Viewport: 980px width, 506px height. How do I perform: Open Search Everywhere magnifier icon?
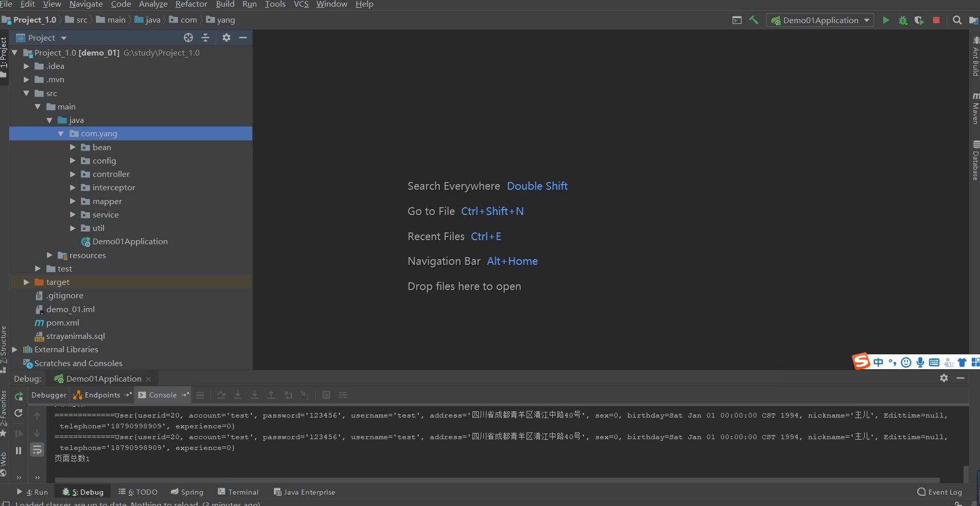[957, 21]
